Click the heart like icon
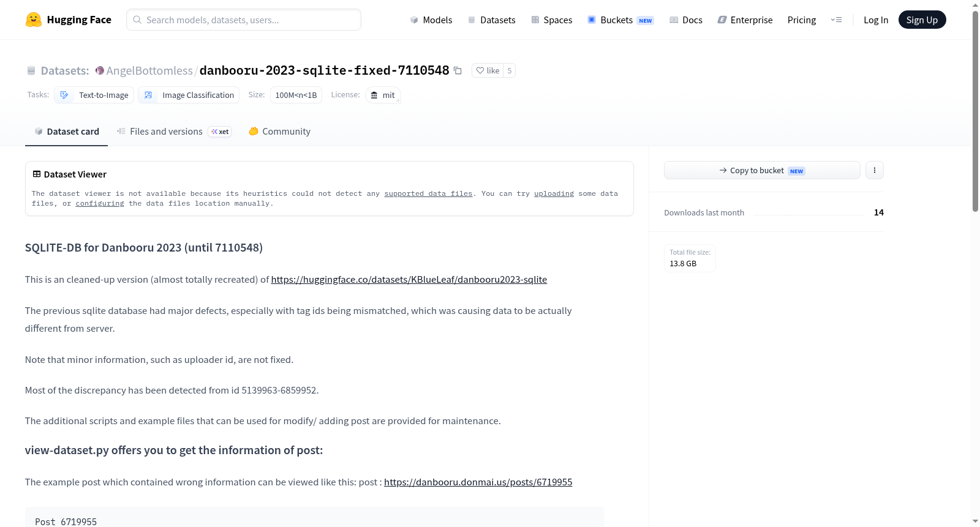Image resolution: width=980 pixels, height=527 pixels. 480,70
